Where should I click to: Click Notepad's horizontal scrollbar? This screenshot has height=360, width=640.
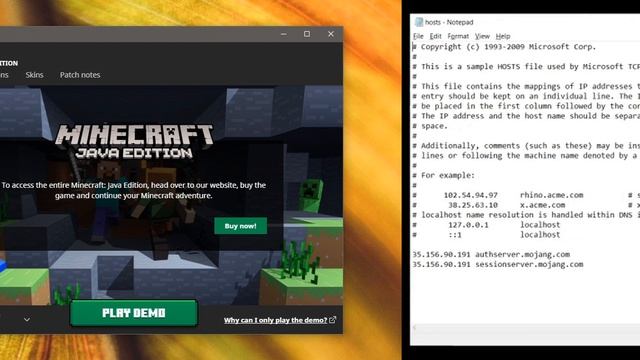525,327
